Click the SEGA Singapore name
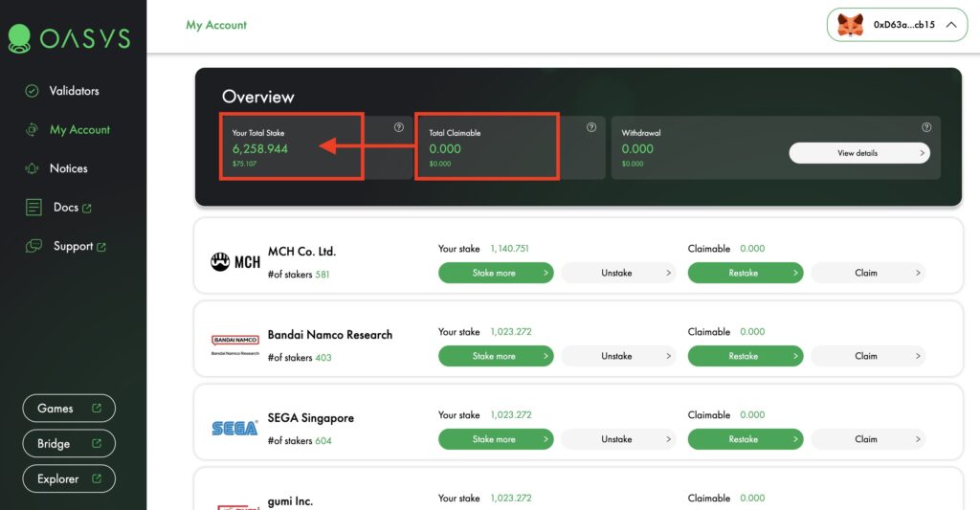980x510 pixels. click(x=311, y=418)
